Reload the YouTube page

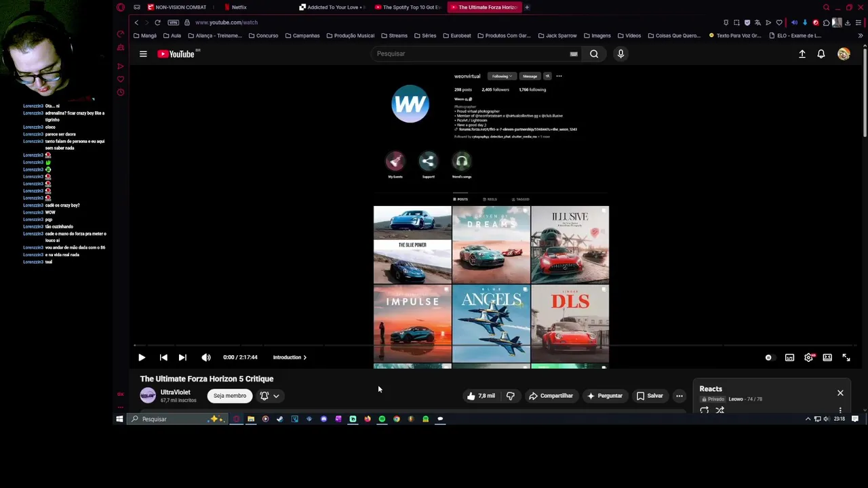coord(157,22)
